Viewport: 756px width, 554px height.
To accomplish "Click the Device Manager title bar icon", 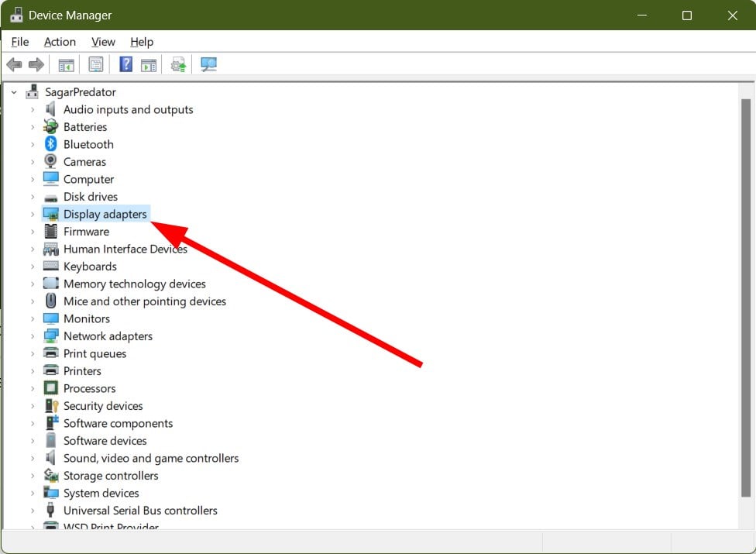I will [16, 15].
